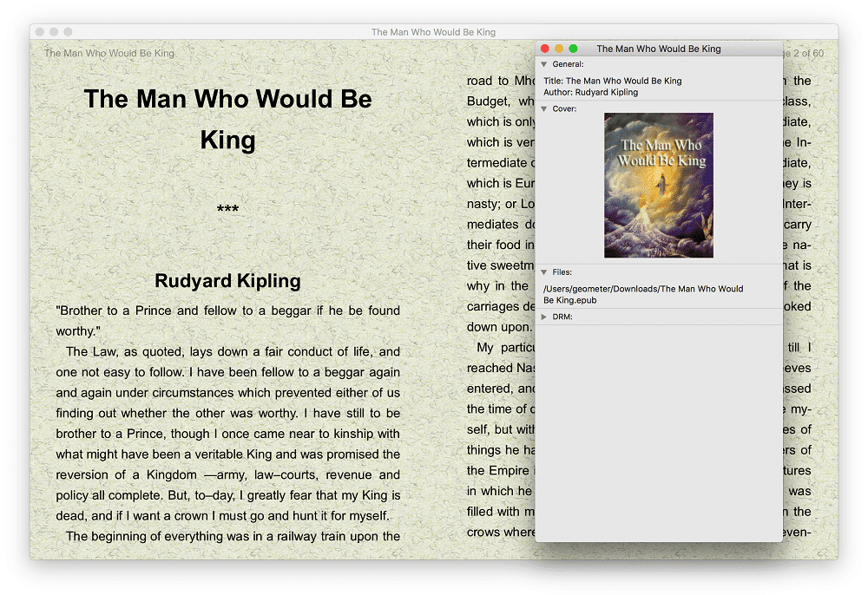Viewport: 868px width, 595px height.
Task: Collapse the General section disclosure triangle
Action: pyautogui.click(x=544, y=64)
